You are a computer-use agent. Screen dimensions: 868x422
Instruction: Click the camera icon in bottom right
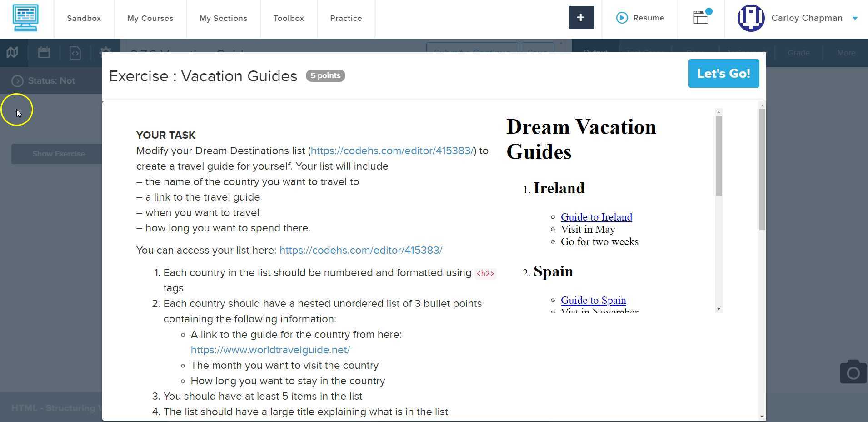click(853, 372)
